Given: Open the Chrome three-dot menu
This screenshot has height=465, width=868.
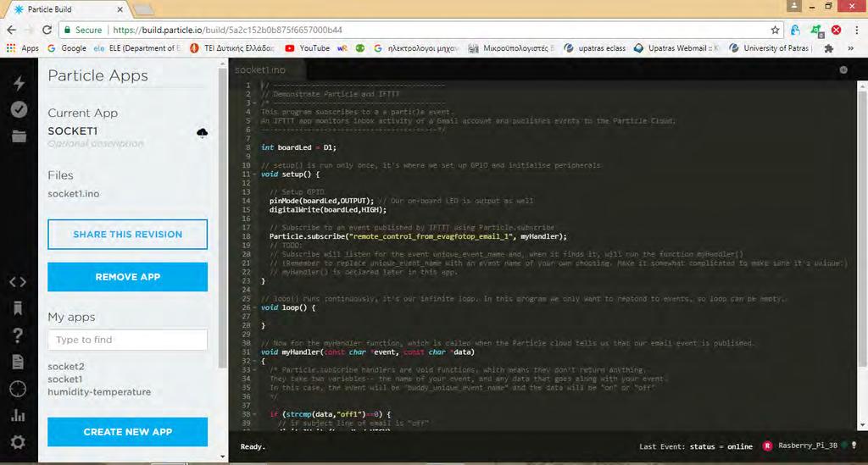Looking at the screenshot, I should coord(856,30).
